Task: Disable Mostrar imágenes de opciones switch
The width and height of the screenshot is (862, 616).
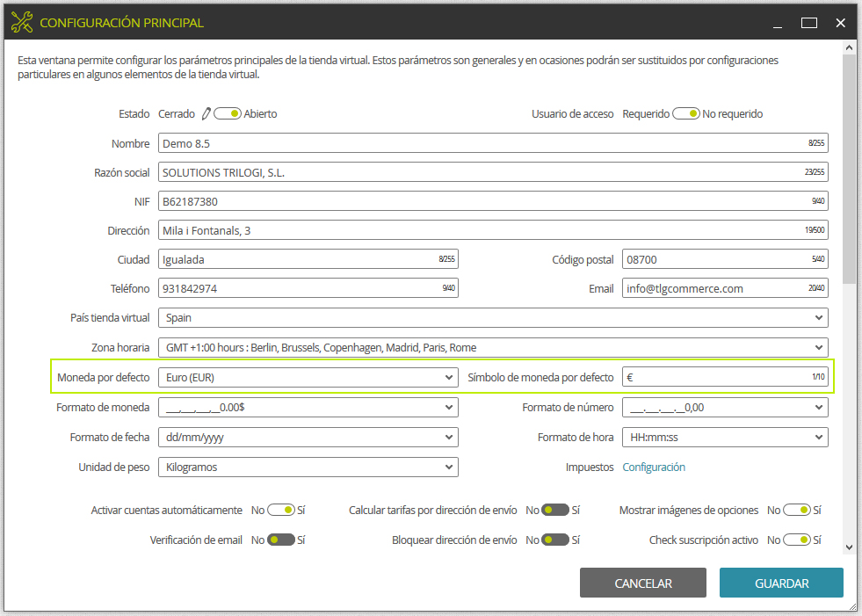Action: click(797, 511)
